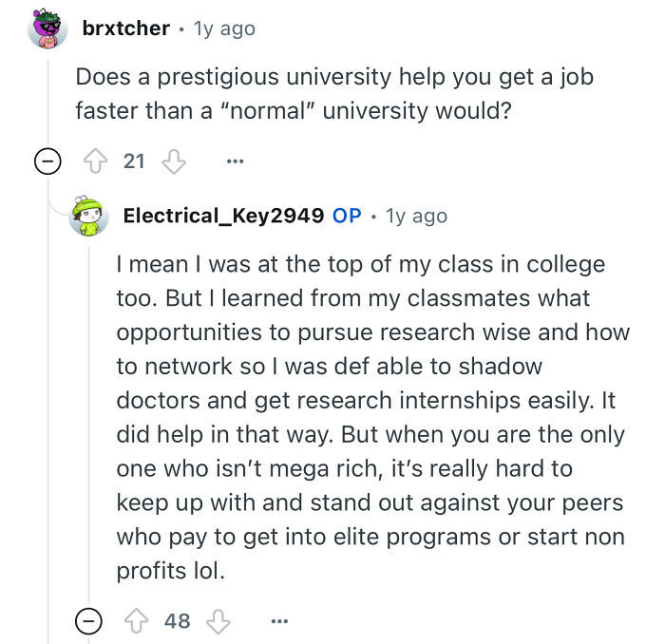Click the thread line beside the reply
Screen dimensions: 665x644
tap(47, 399)
